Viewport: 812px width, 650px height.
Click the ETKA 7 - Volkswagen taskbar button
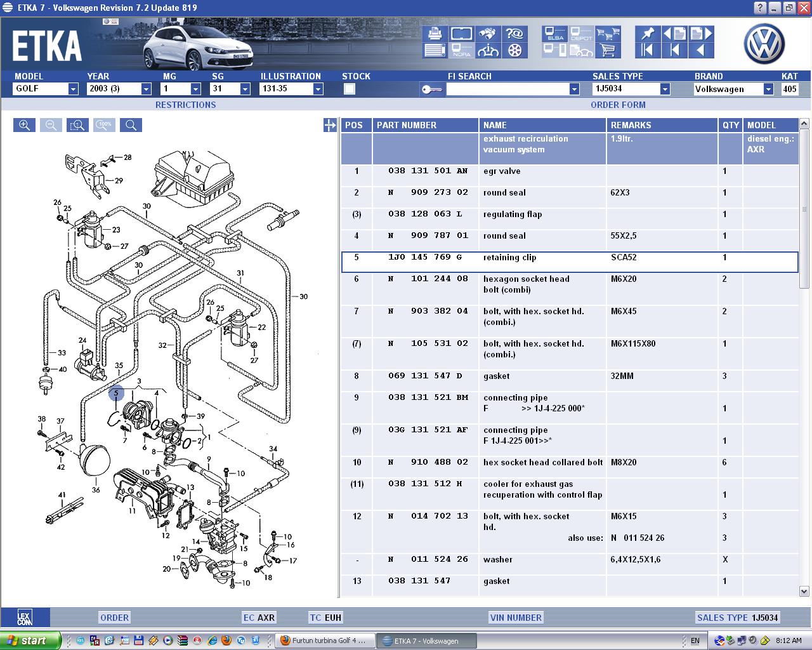click(x=426, y=640)
